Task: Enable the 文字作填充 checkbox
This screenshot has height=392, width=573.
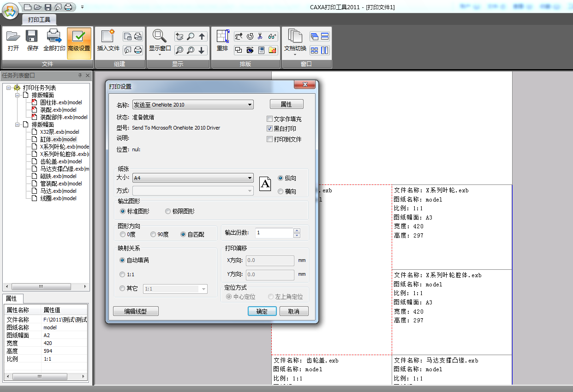Action: [x=270, y=119]
